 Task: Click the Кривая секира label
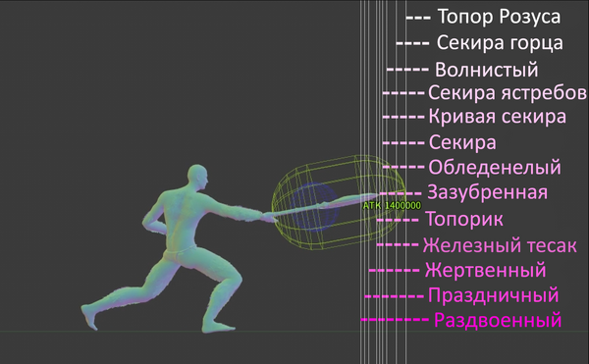point(498,117)
